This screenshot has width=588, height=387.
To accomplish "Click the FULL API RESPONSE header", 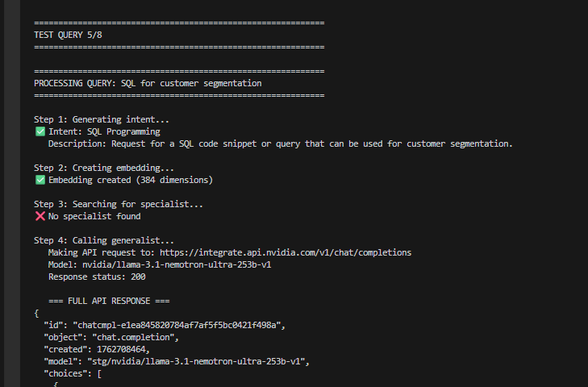I will [109, 301].
